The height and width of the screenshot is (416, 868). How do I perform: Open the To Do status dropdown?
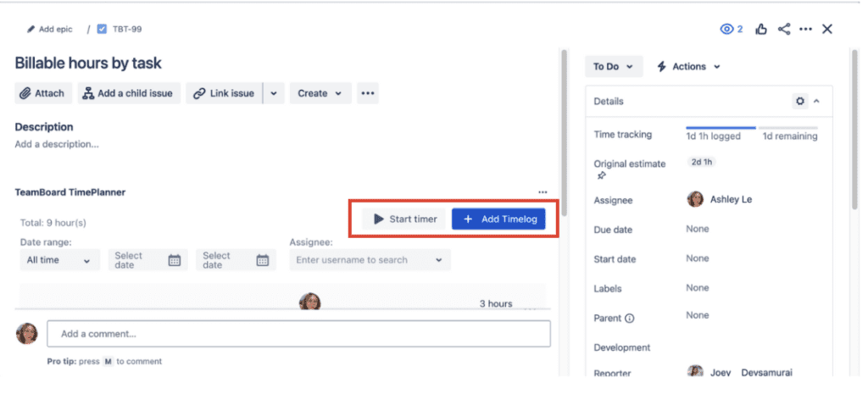click(x=614, y=66)
